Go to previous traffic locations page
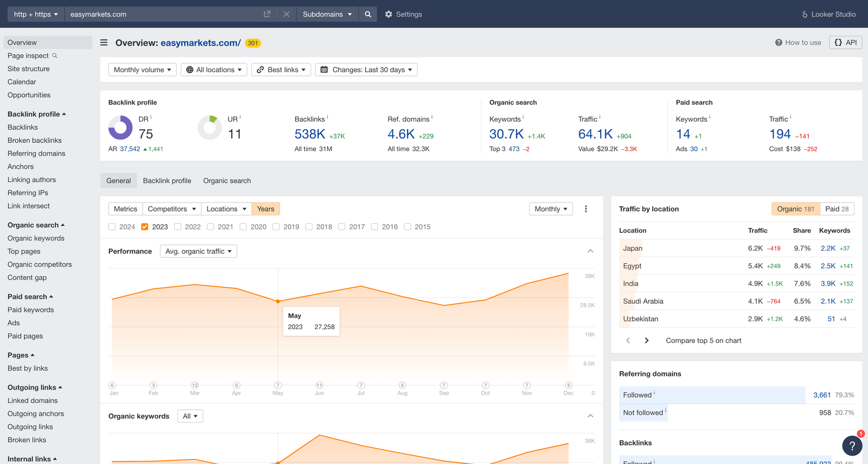Viewport: 868px width, 464px height. pyautogui.click(x=628, y=340)
